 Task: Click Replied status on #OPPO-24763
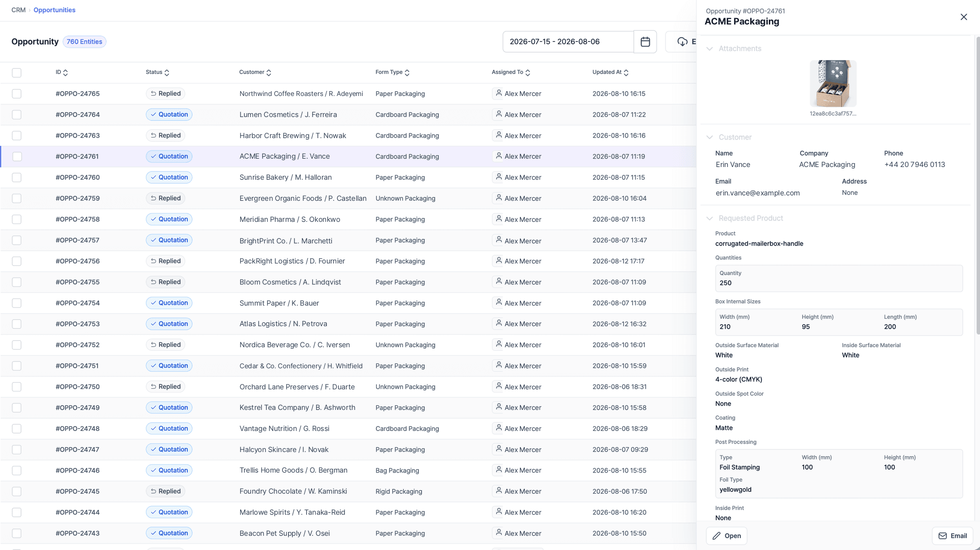pos(165,135)
